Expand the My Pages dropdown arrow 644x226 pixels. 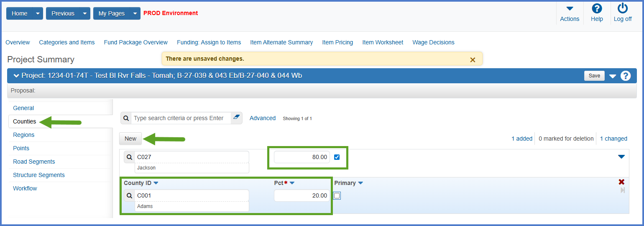tap(135, 13)
